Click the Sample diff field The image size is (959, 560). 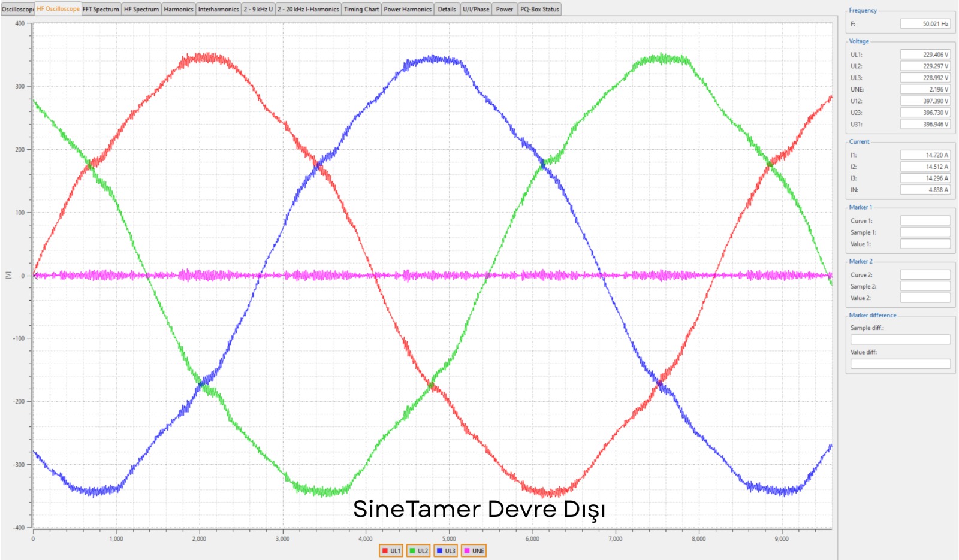pos(900,340)
